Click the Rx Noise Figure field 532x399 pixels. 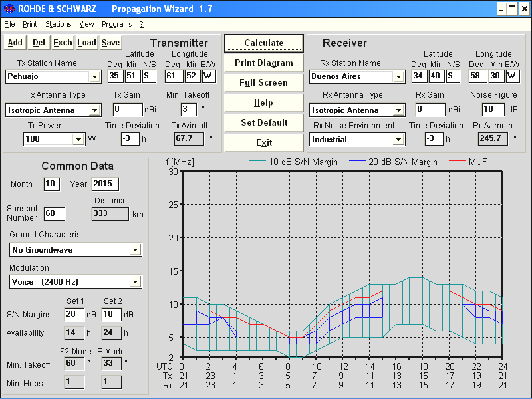[493, 109]
